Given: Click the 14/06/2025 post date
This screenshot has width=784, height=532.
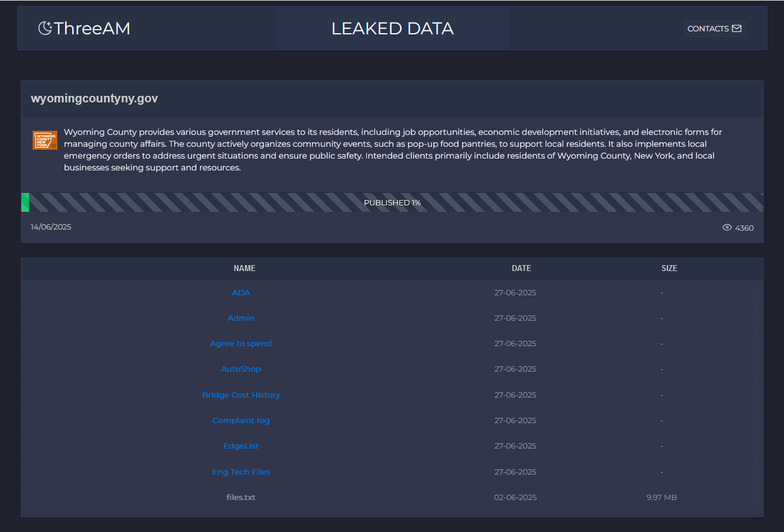Looking at the screenshot, I should 51,227.
